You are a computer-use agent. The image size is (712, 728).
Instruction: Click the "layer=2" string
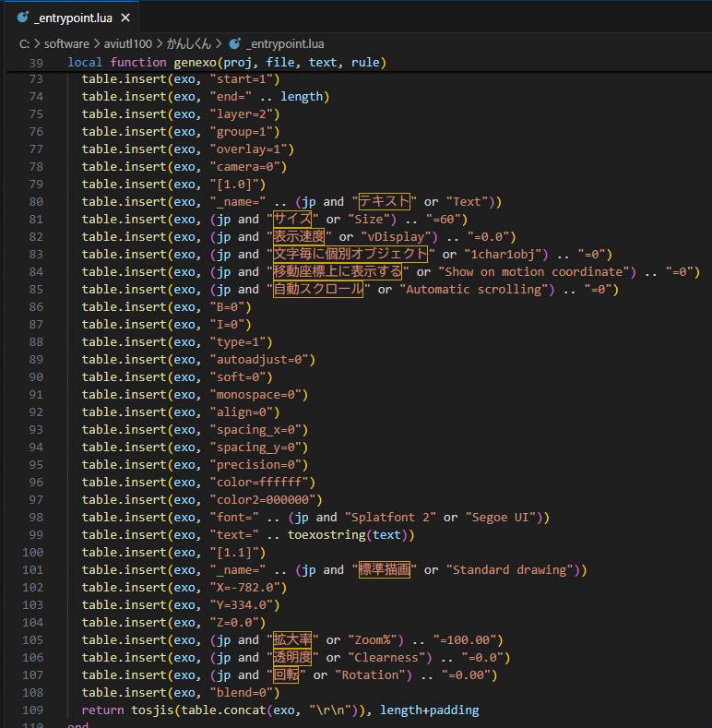click(x=242, y=114)
